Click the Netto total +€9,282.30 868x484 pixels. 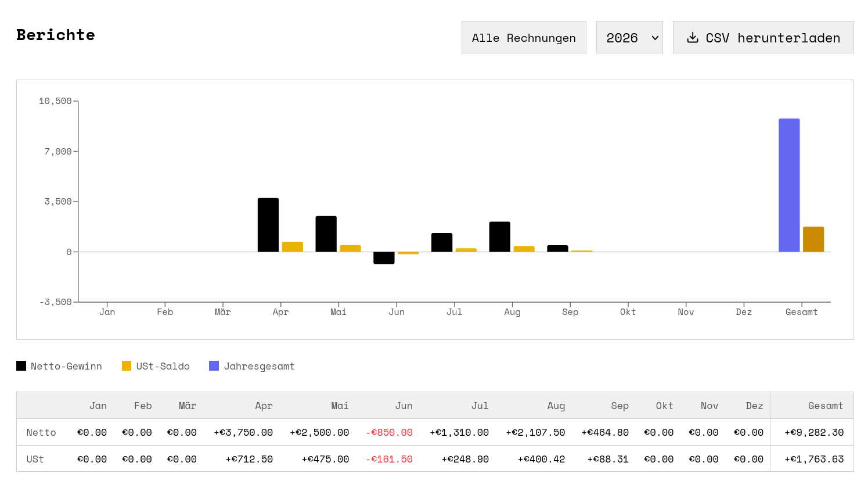814,432
